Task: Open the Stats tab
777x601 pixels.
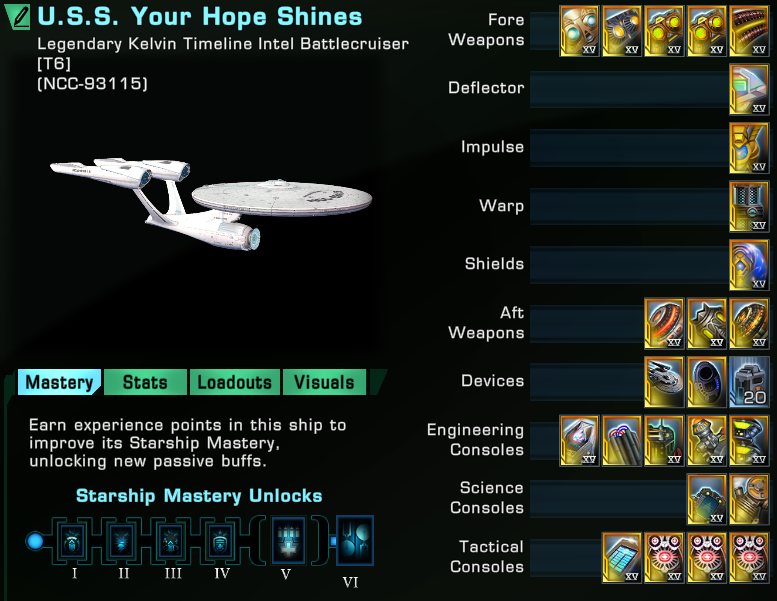Action: (145, 382)
